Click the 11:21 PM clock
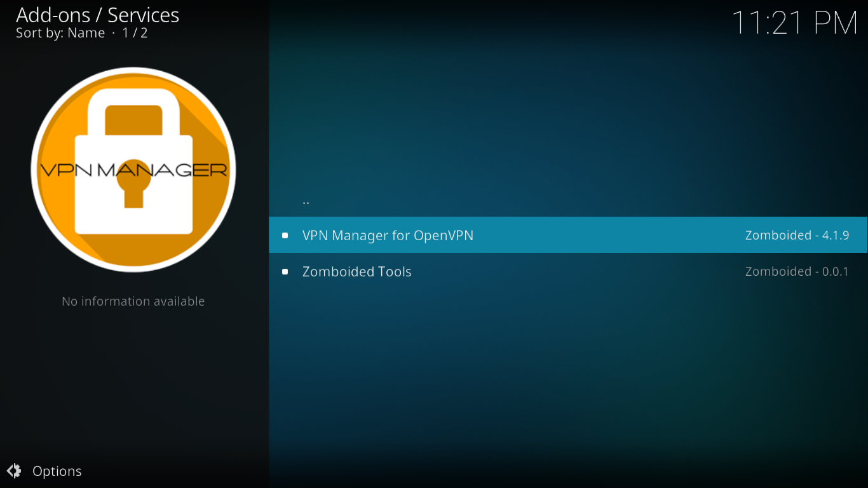 tap(795, 23)
